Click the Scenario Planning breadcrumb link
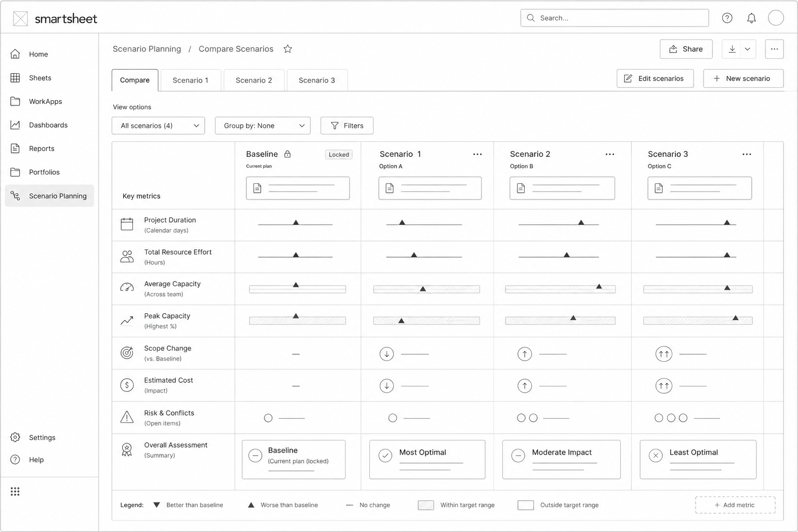 pyautogui.click(x=147, y=49)
